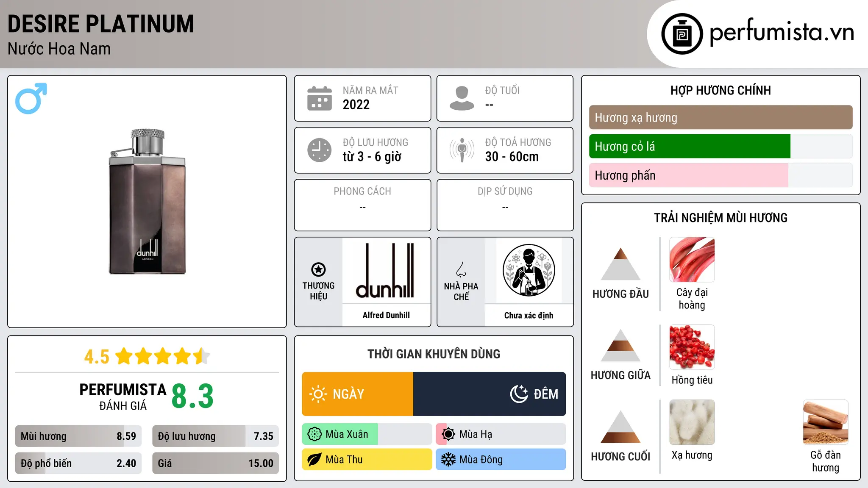The width and height of the screenshot is (868, 488).
Task: Click the Hồng tiêu pink pepper thumbnail
Action: (692, 347)
